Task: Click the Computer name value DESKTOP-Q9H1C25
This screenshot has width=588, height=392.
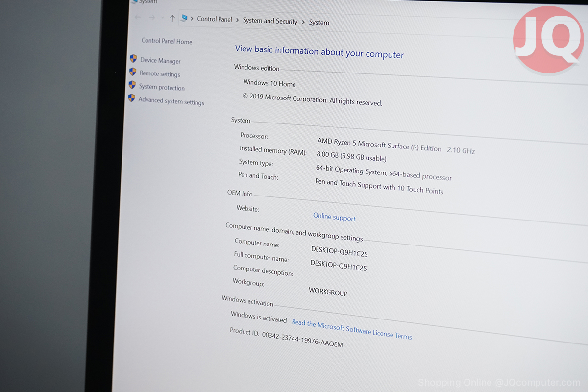Action: click(339, 252)
